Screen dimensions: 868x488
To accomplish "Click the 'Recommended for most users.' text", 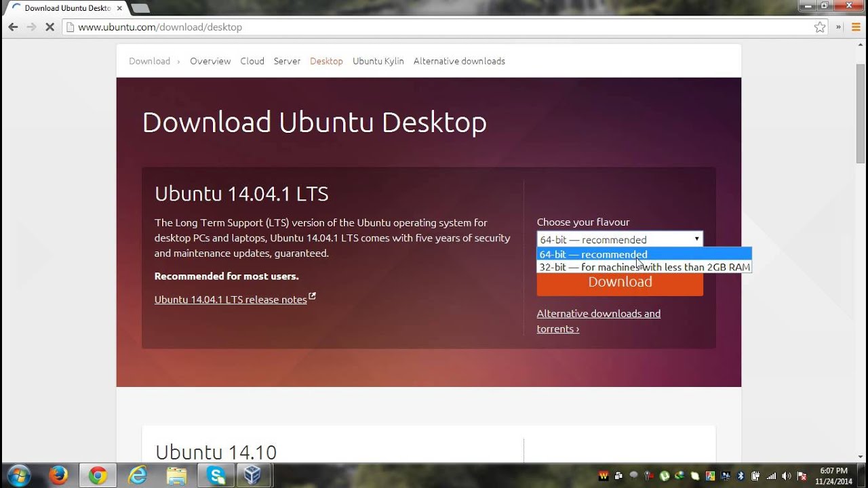I will pos(226,276).
